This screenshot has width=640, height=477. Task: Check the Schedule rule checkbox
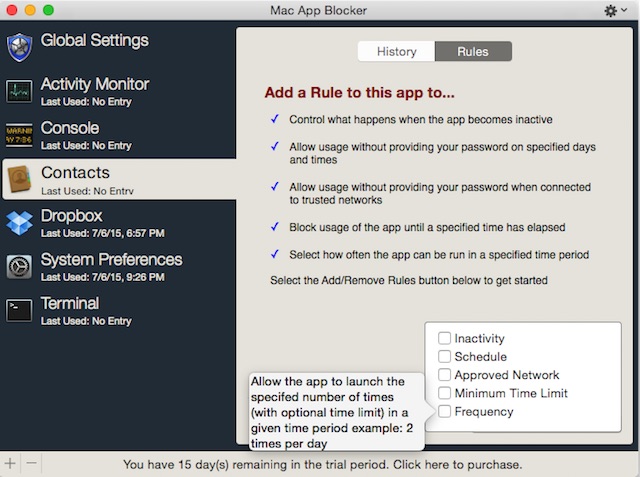pos(445,357)
